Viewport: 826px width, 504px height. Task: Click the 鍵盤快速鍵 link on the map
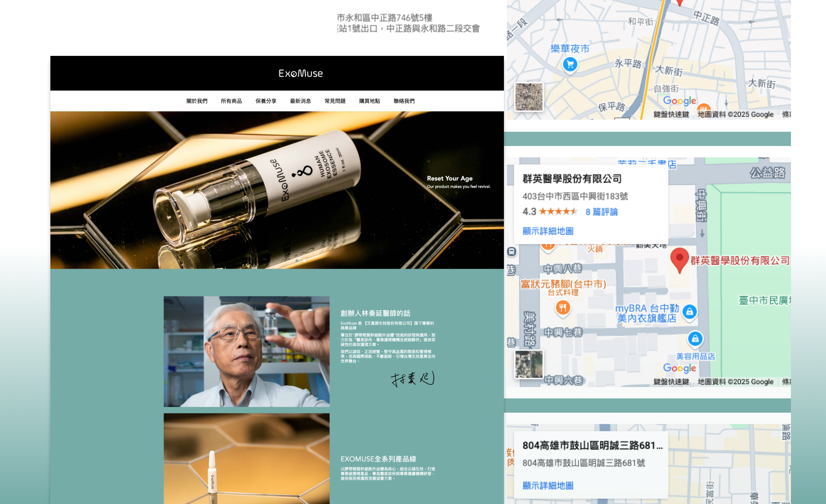(x=671, y=381)
